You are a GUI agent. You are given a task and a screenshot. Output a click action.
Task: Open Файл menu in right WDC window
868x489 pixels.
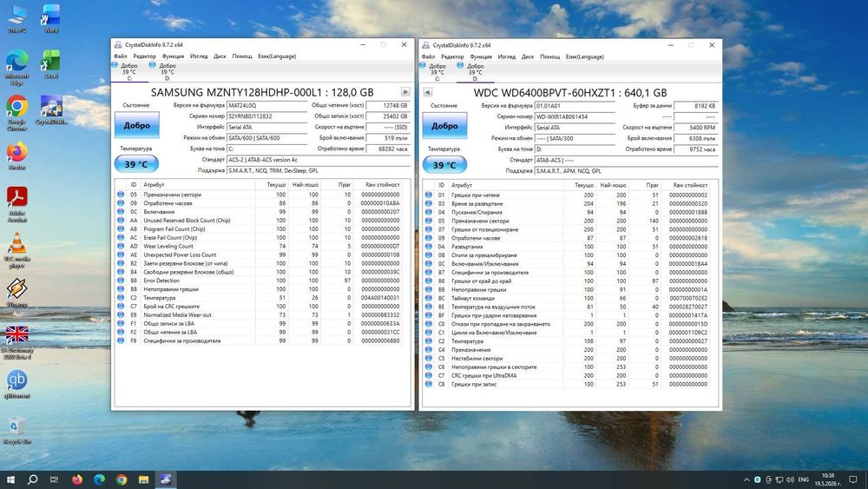click(x=428, y=56)
